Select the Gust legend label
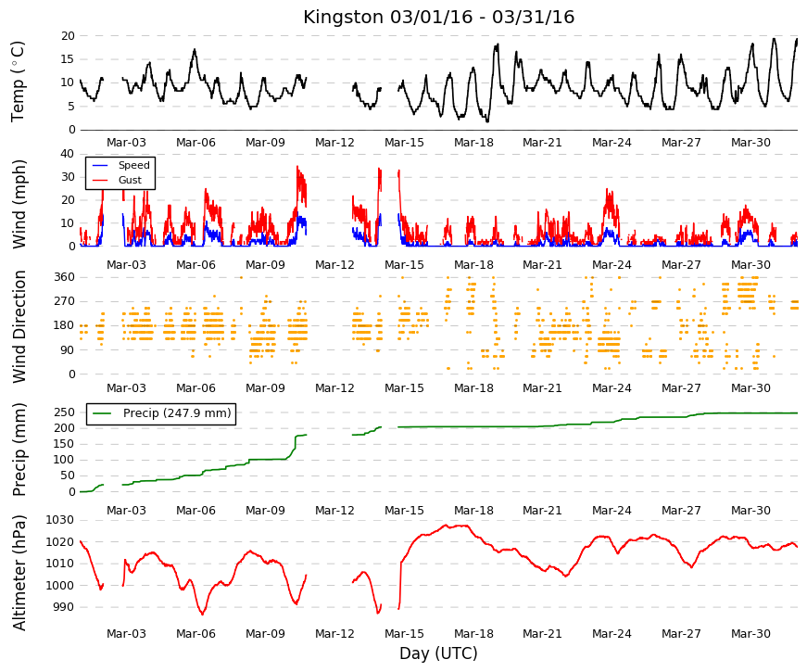This screenshot has height=672, width=807. [x=130, y=180]
